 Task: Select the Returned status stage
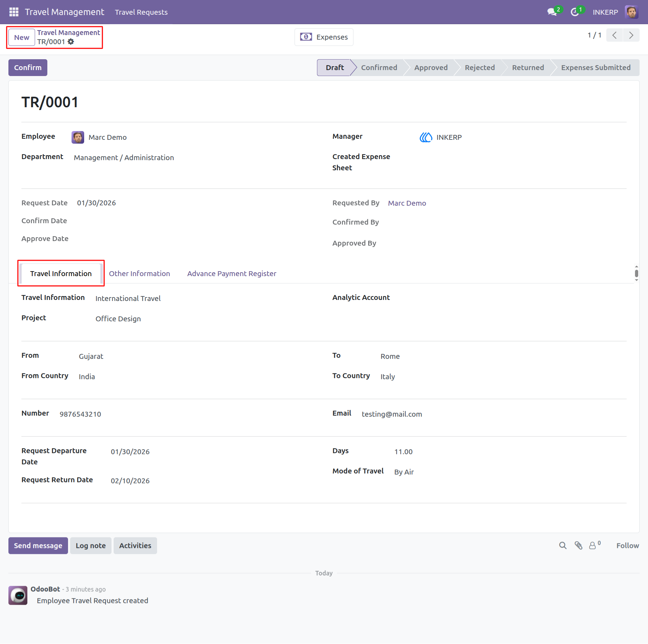coord(528,68)
